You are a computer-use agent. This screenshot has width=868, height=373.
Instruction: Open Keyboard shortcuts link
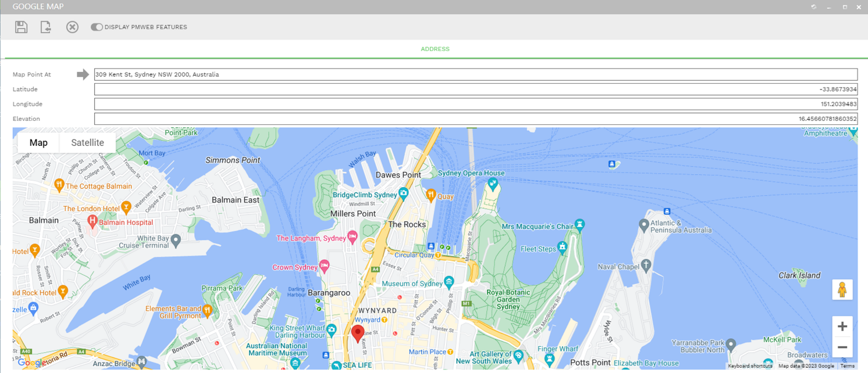[x=750, y=366]
